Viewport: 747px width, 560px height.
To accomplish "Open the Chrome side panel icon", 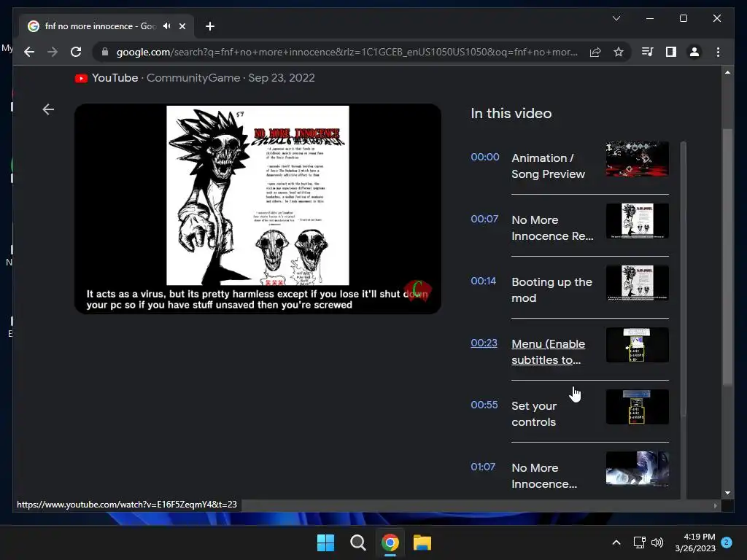I will pyautogui.click(x=671, y=52).
